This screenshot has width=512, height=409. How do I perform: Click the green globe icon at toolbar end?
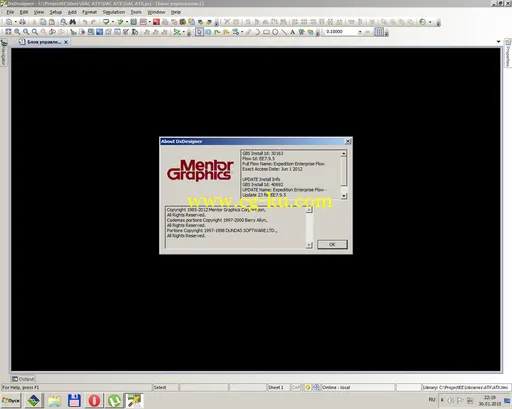tap(423, 22)
